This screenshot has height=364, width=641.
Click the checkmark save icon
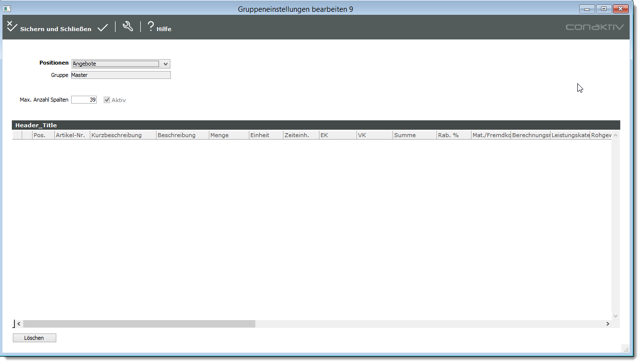point(103,28)
